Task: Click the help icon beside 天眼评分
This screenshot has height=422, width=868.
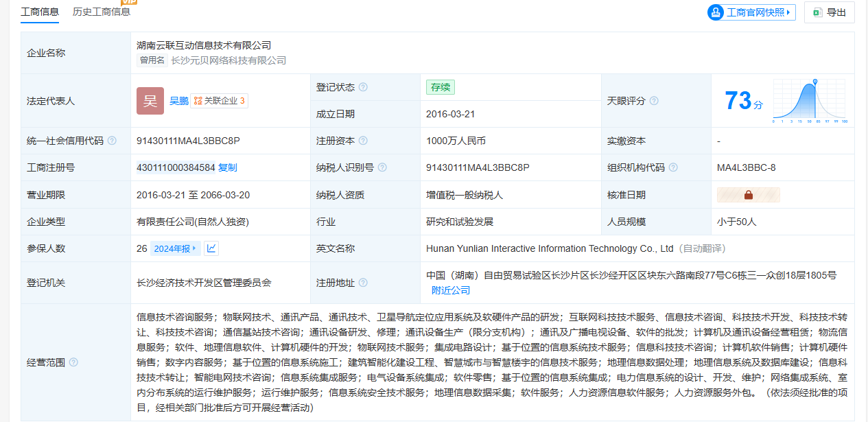Action: (654, 101)
